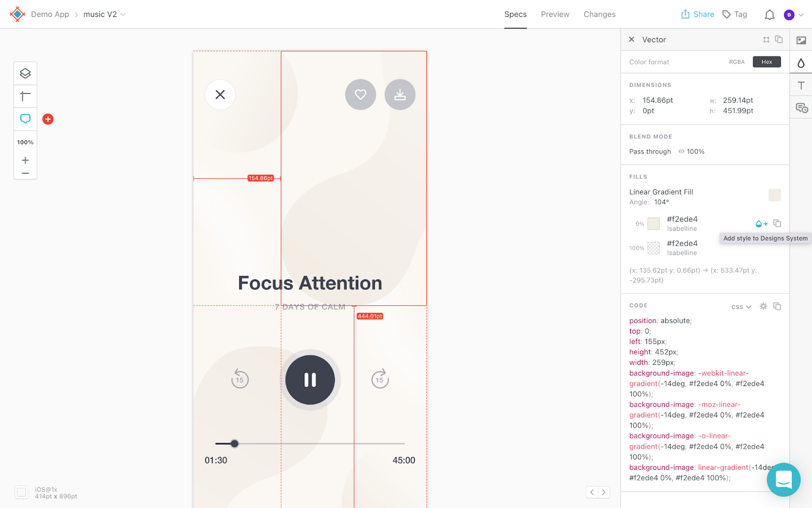Switch to the Specs tab
Image resolution: width=812 pixels, height=508 pixels.
click(x=516, y=14)
